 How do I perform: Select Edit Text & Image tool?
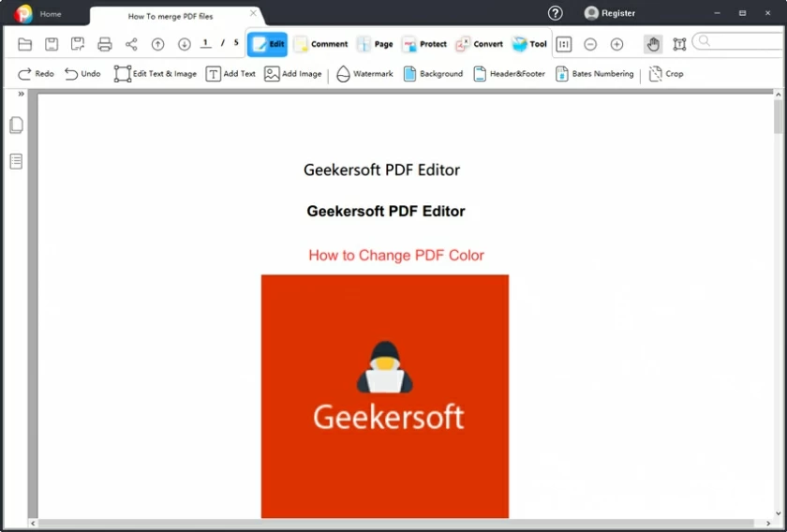tap(156, 74)
